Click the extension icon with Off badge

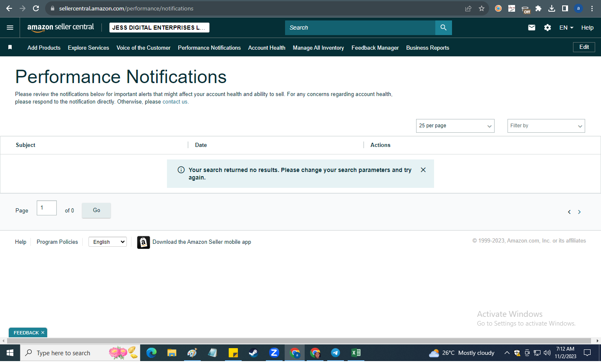(x=525, y=9)
